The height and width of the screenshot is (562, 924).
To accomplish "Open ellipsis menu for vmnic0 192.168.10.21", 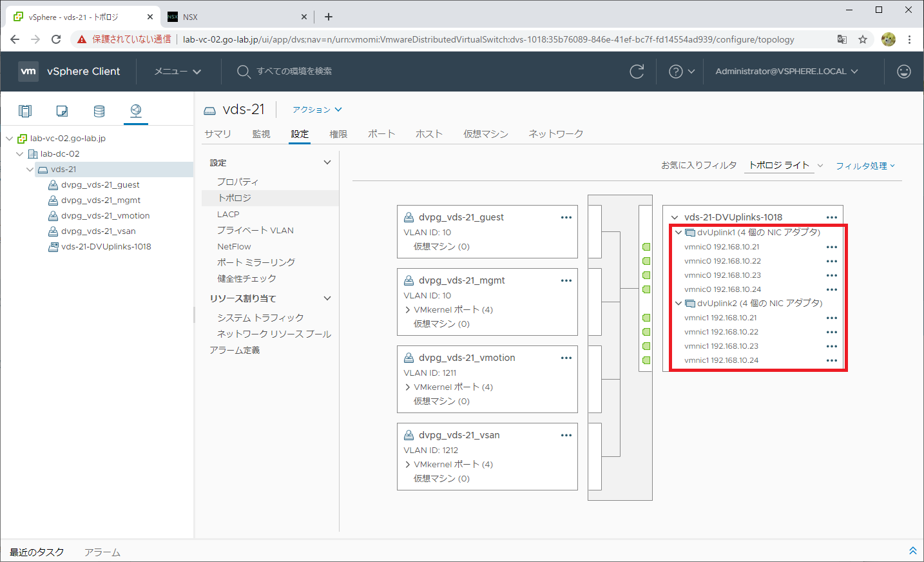I will (832, 247).
